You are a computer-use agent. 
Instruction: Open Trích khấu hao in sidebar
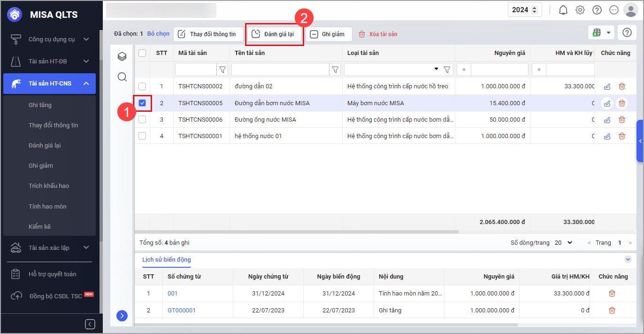pyautogui.click(x=49, y=186)
